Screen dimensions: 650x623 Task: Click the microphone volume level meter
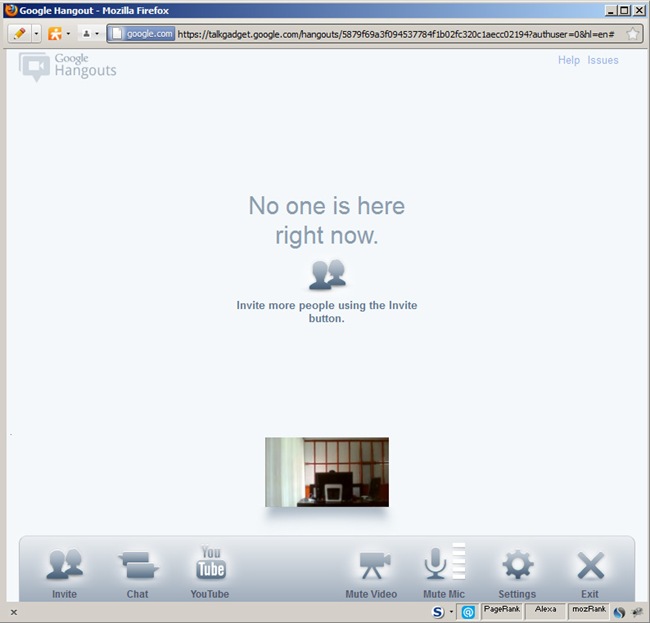(458, 561)
